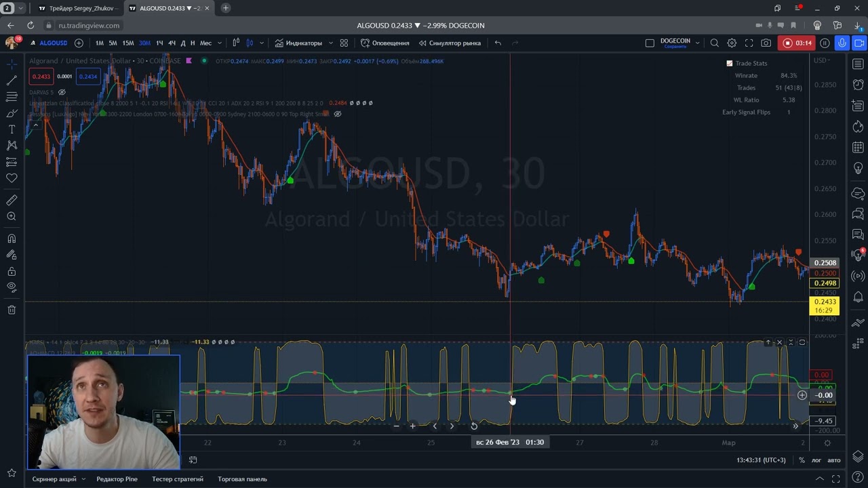Select the brush drawing tool
Viewport: 868px width, 488px height.
(12, 113)
